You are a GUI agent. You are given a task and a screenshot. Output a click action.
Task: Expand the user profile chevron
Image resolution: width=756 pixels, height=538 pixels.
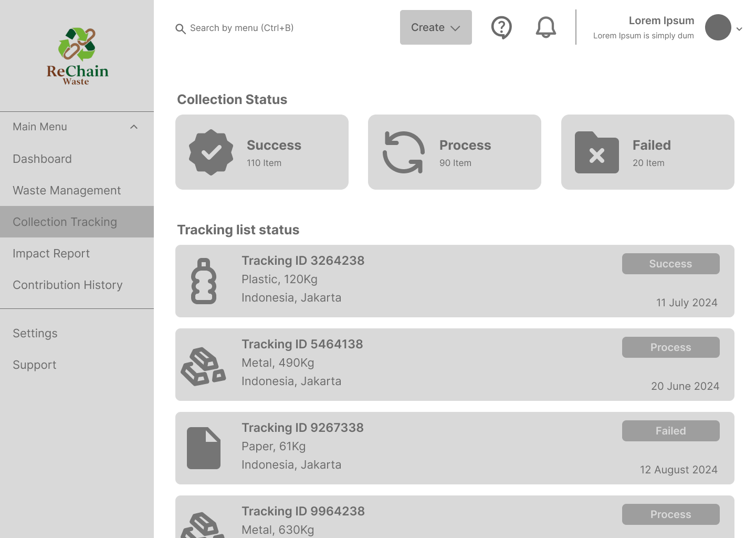(x=739, y=29)
